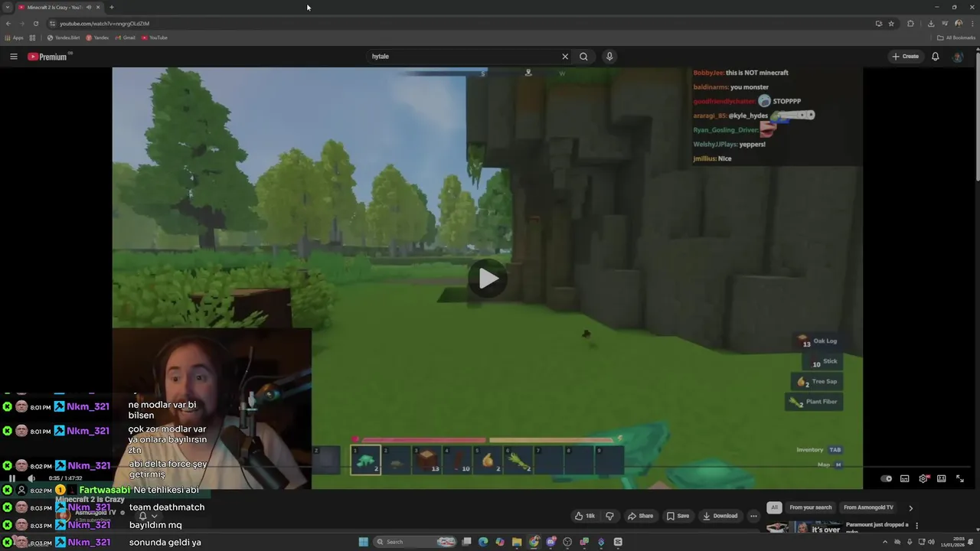Select the From your search chip
Image resolution: width=980 pixels, height=551 pixels.
coord(810,507)
